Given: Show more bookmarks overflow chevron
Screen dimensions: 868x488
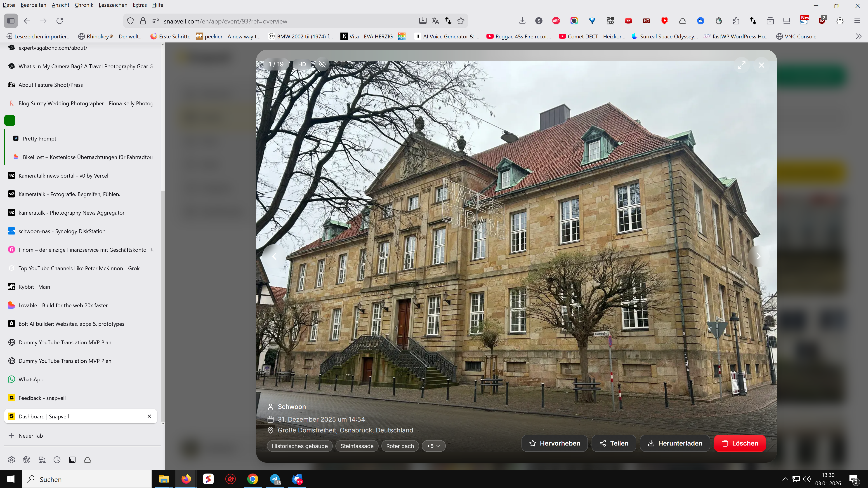Looking at the screenshot, I should [x=859, y=36].
